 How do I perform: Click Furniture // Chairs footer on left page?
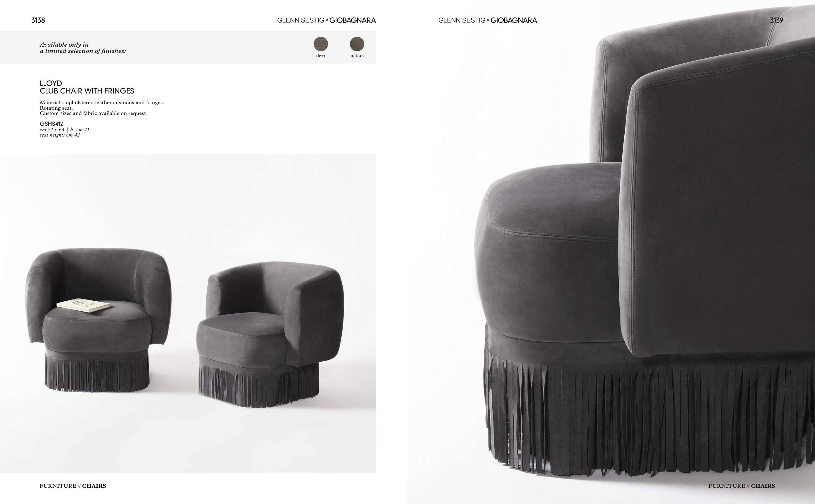(73, 486)
